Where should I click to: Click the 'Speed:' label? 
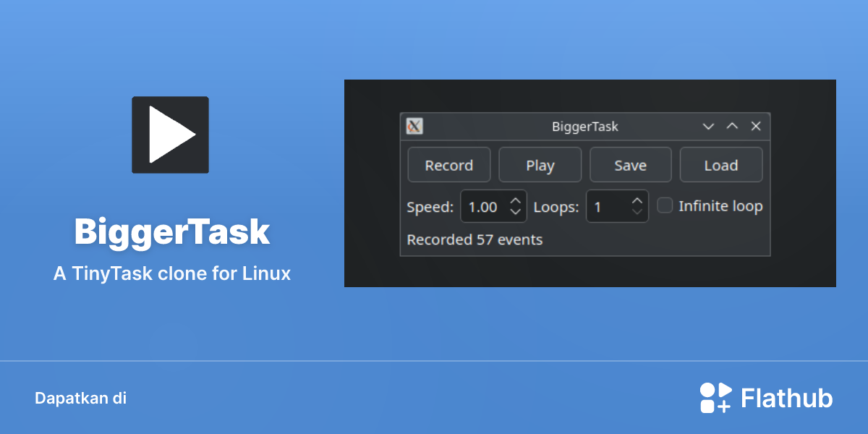point(430,207)
